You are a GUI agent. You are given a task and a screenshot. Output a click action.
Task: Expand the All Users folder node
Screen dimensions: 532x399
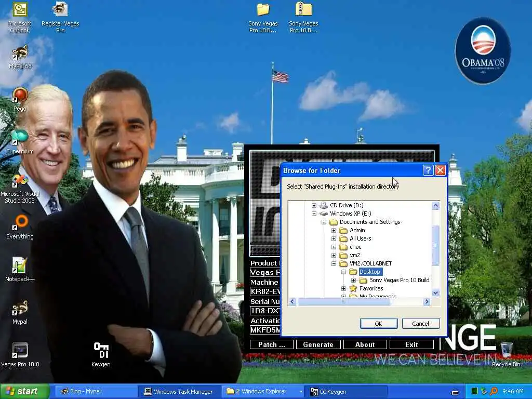click(334, 238)
